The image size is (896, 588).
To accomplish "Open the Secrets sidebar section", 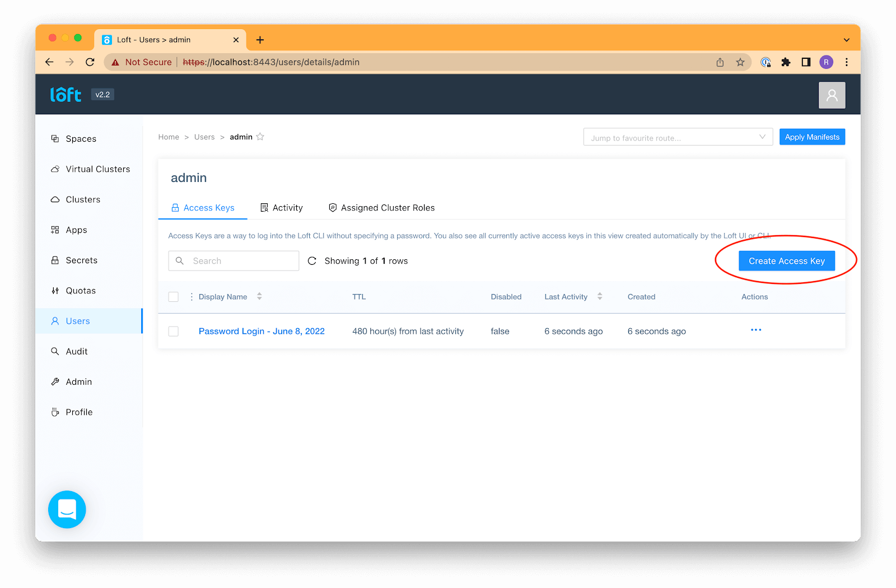I will (82, 260).
